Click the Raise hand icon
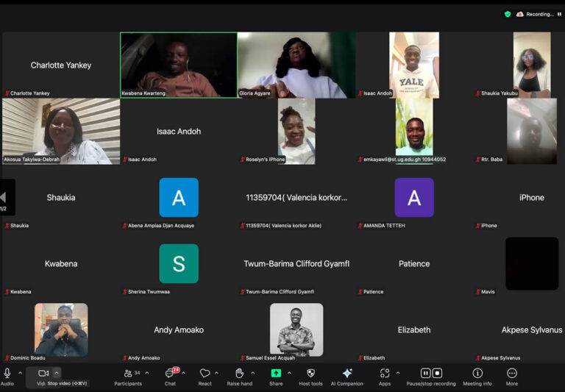 (239, 374)
